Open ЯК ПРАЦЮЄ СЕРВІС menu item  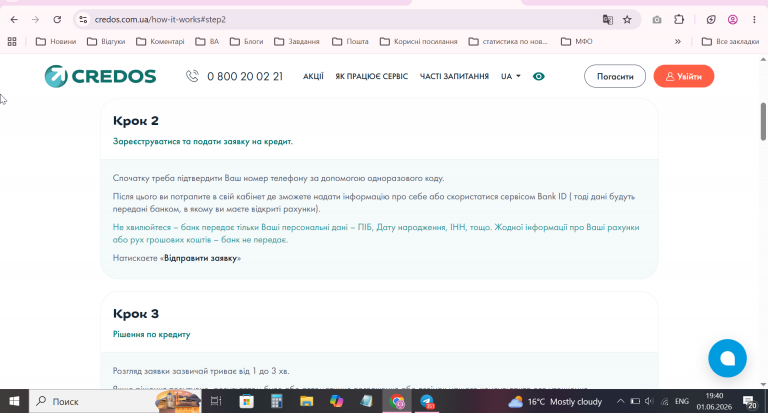372,76
